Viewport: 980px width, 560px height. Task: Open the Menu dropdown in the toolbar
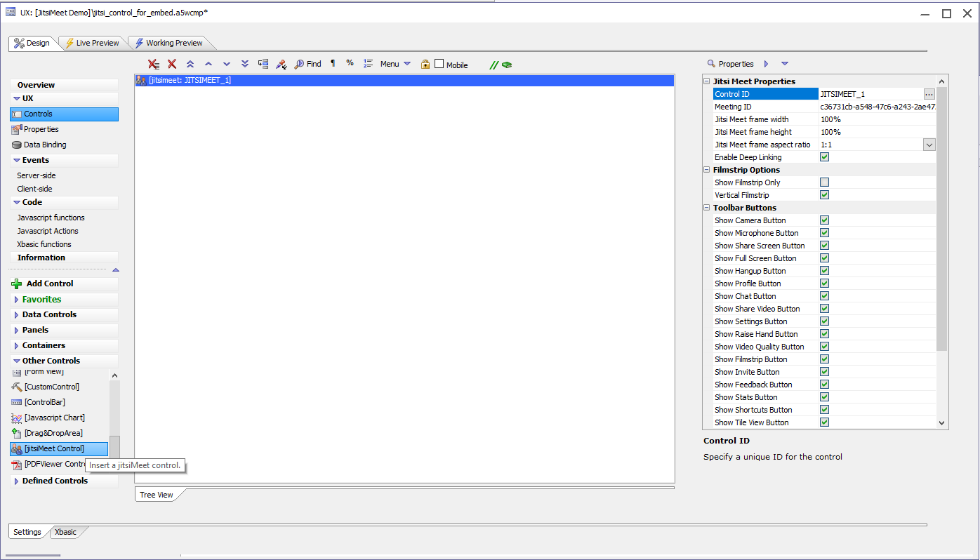(395, 64)
